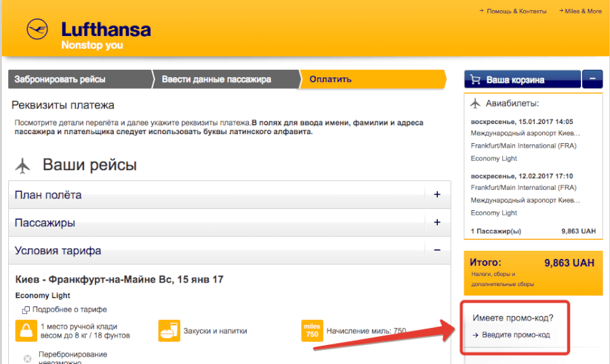The height and width of the screenshot is (364, 610).
Task: Collapse the Ваша корзина panel
Action: pyautogui.click(x=592, y=79)
